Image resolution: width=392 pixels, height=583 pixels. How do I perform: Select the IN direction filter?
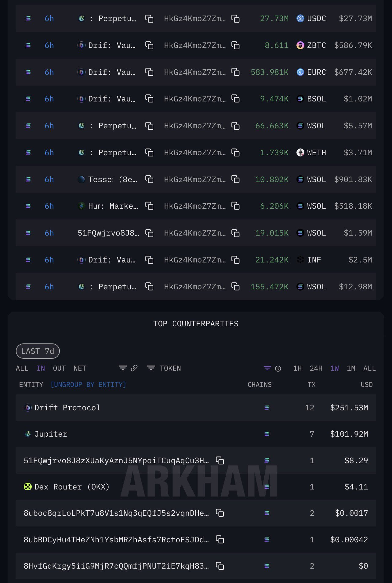click(41, 368)
